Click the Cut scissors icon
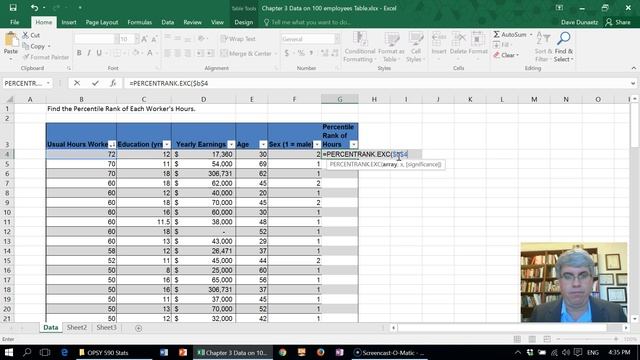The height and width of the screenshot is (360, 640). [25, 35]
